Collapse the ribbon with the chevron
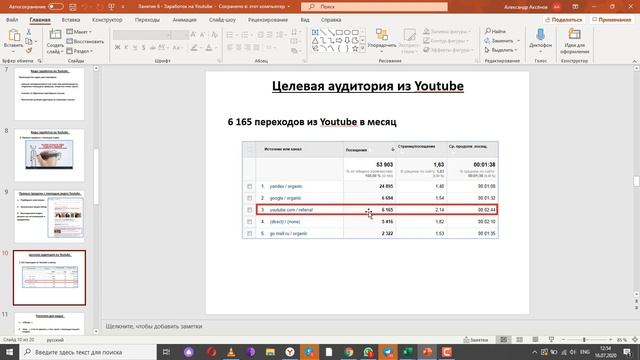 coord(634,61)
